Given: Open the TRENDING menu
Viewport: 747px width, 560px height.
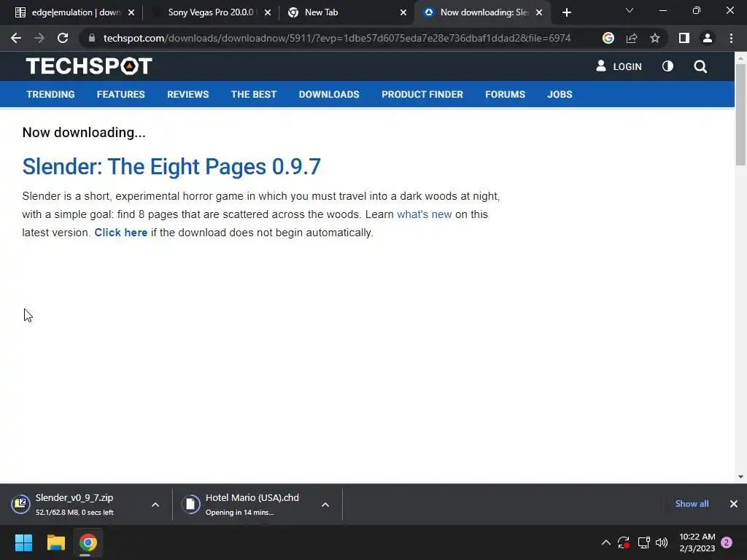Looking at the screenshot, I should 50,94.
